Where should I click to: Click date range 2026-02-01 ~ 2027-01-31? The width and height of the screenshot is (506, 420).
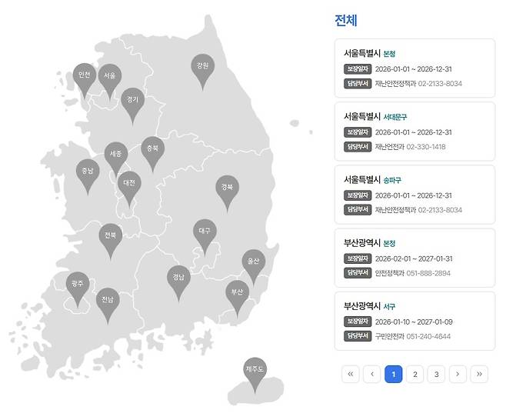pos(414,259)
